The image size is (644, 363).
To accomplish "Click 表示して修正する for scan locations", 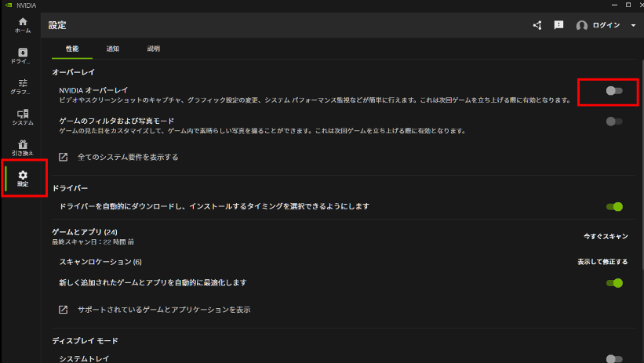I will tap(602, 262).
